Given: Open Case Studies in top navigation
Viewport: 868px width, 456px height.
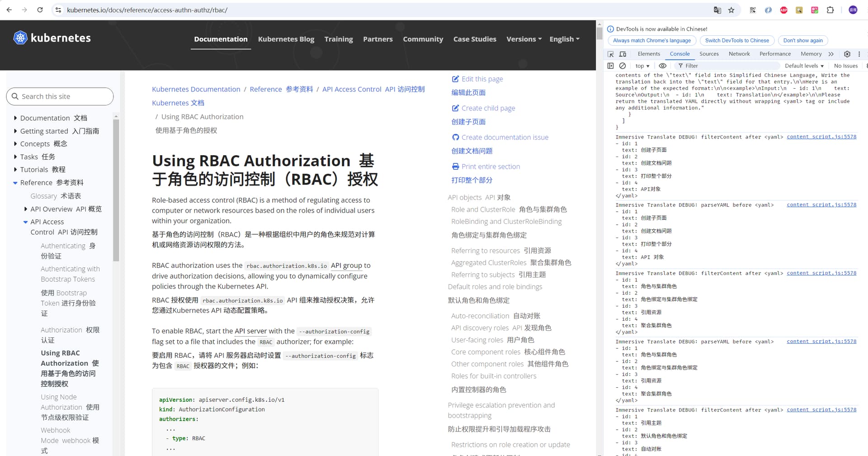Looking at the screenshot, I should coord(475,39).
